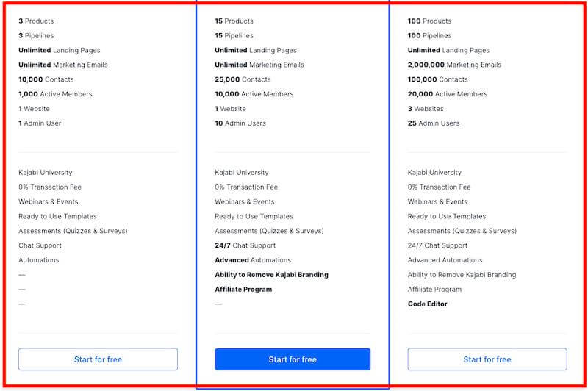The height and width of the screenshot is (391, 588).
Task: Click 25,000 Contacts text
Action: point(243,79)
